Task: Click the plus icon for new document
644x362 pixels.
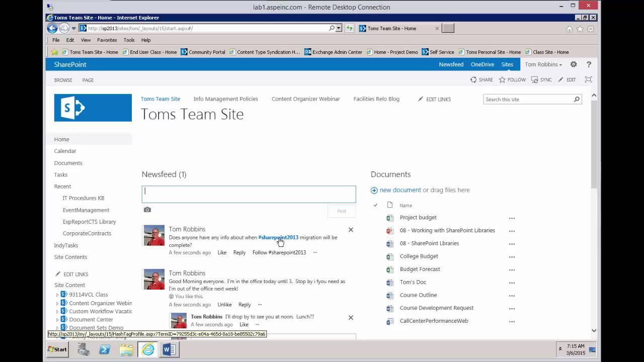Action: coord(374,190)
